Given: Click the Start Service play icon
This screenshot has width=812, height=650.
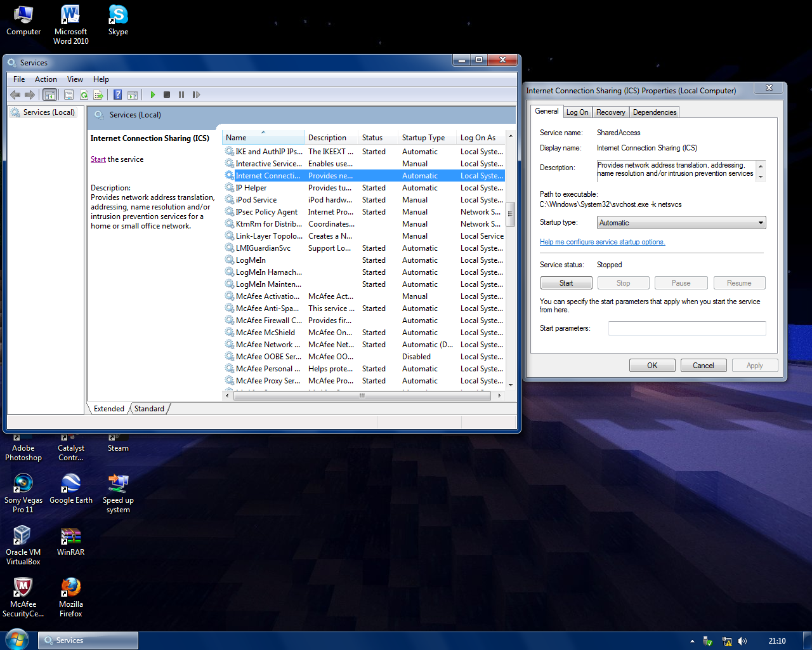Looking at the screenshot, I should click(x=153, y=95).
